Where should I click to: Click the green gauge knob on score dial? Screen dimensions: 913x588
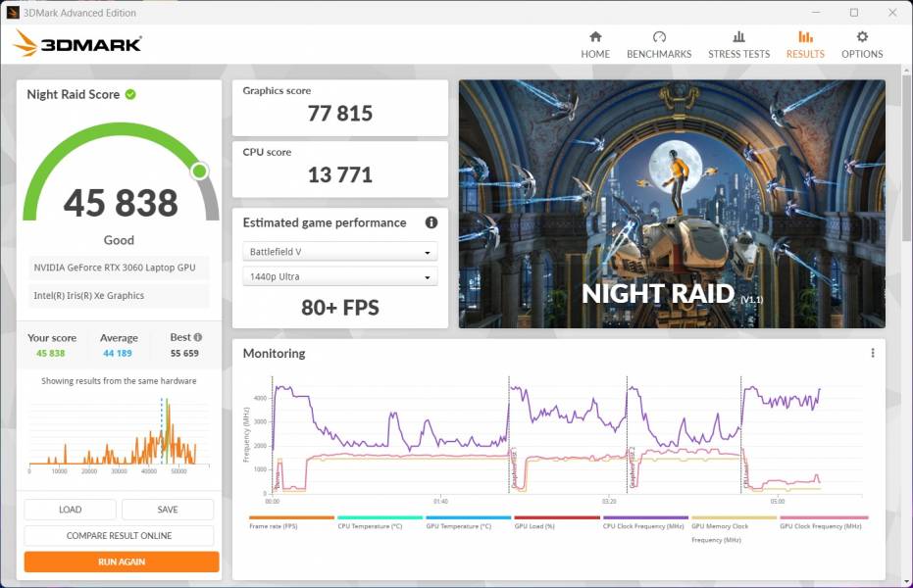point(200,171)
